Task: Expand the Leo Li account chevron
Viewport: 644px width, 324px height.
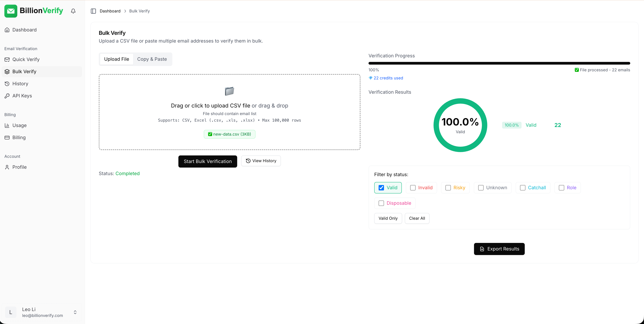Action: (x=75, y=312)
